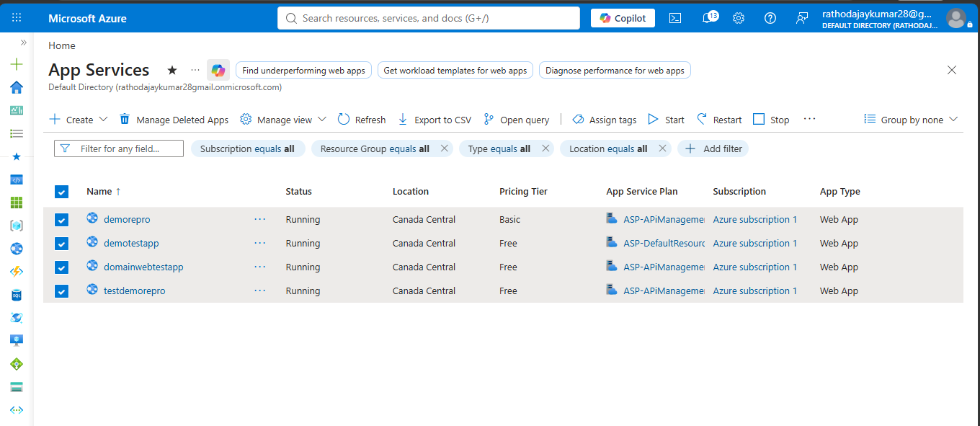Open App Services globe icon in sidebar
Image resolution: width=980 pixels, height=426 pixels.
pyautogui.click(x=17, y=249)
